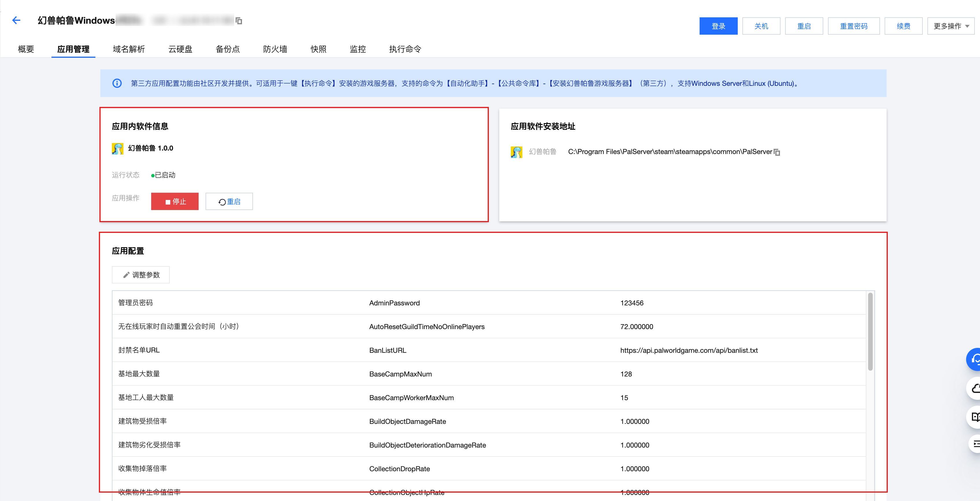The width and height of the screenshot is (980, 501).
Task: Select the 域名解析 tab
Action: (x=129, y=49)
